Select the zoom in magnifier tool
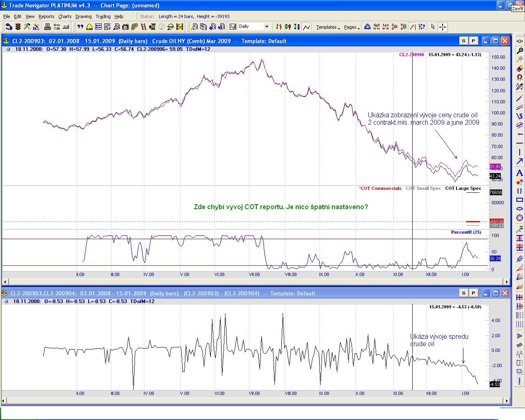 pyautogui.click(x=520, y=51)
